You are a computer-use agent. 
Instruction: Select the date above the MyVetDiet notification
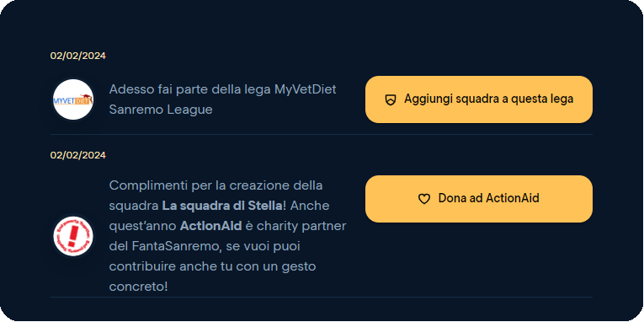78,56
